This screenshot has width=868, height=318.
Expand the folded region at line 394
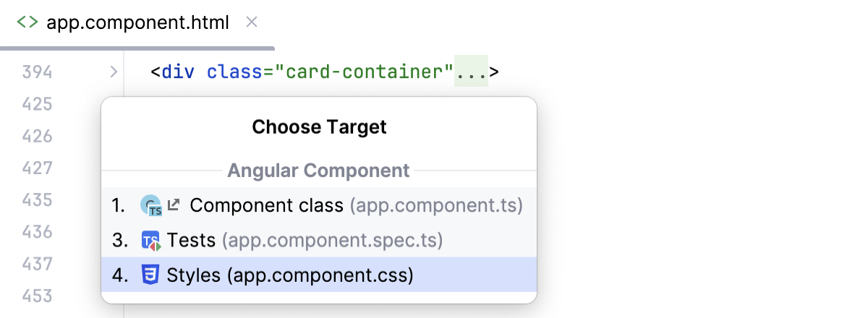click(114, 72)
